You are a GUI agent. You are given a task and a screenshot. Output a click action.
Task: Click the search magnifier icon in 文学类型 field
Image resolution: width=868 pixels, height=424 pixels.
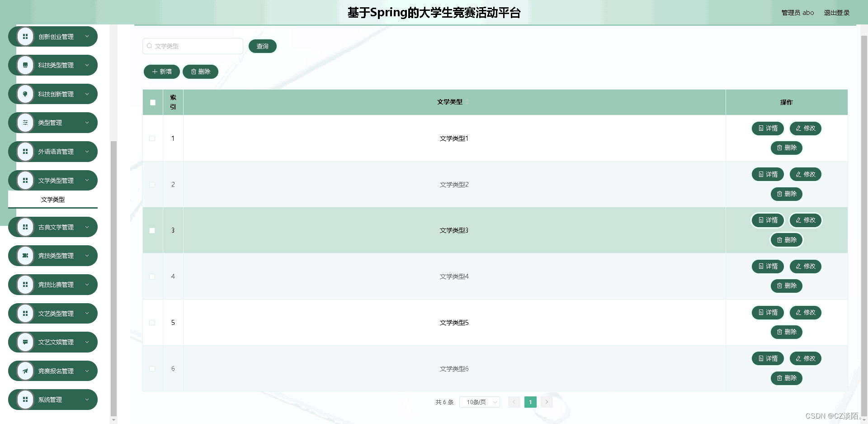click(150, 46)
